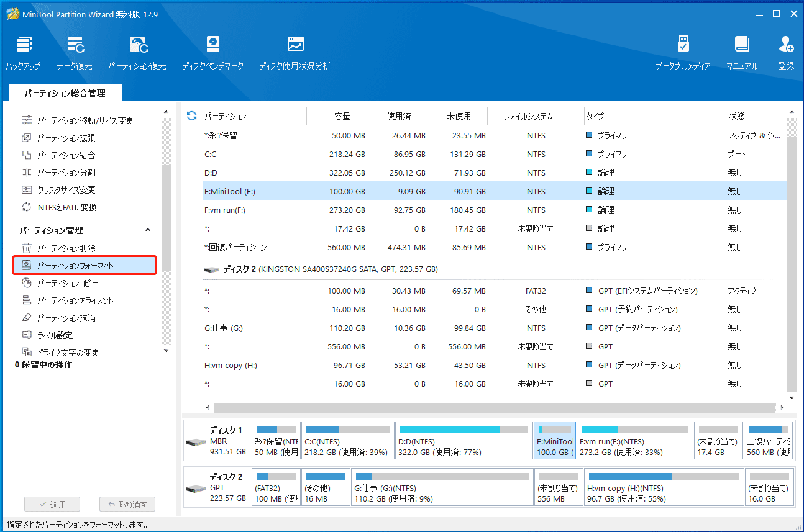Click the 適用 apply button
804x532 pixels.
tap(51, 504)
